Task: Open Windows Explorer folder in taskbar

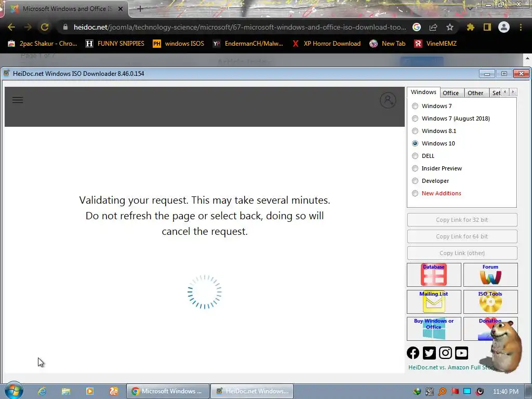Action: [66, 391]
